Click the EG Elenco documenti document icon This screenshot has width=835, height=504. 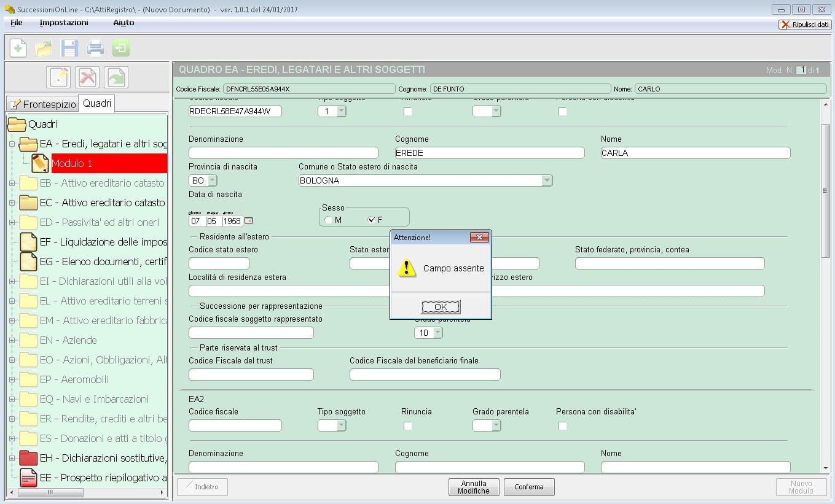coord(28,262)
